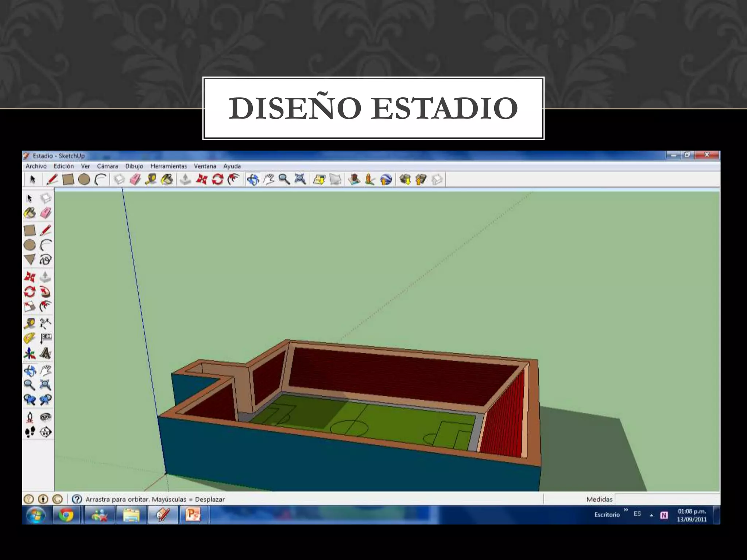Activate the Follow Me tool
Screen dimensions: 747x560
coord(45,292)
